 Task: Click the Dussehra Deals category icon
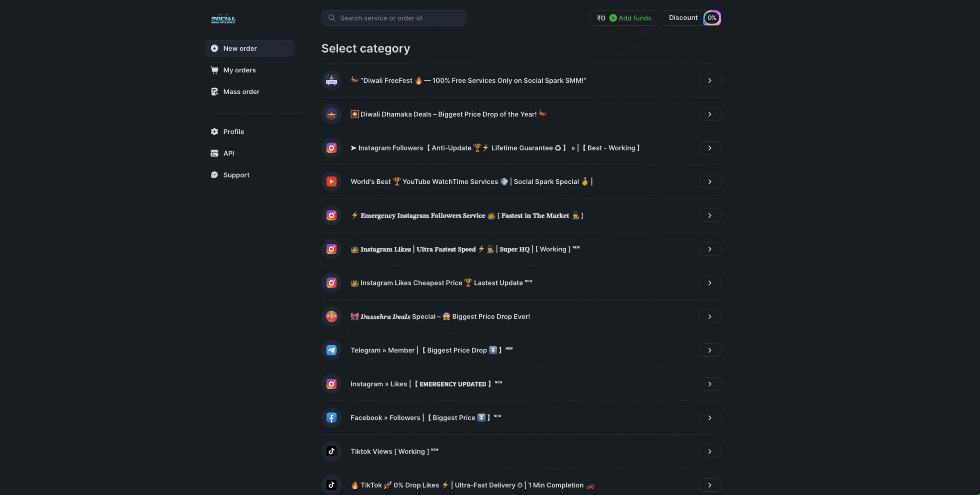331,317
